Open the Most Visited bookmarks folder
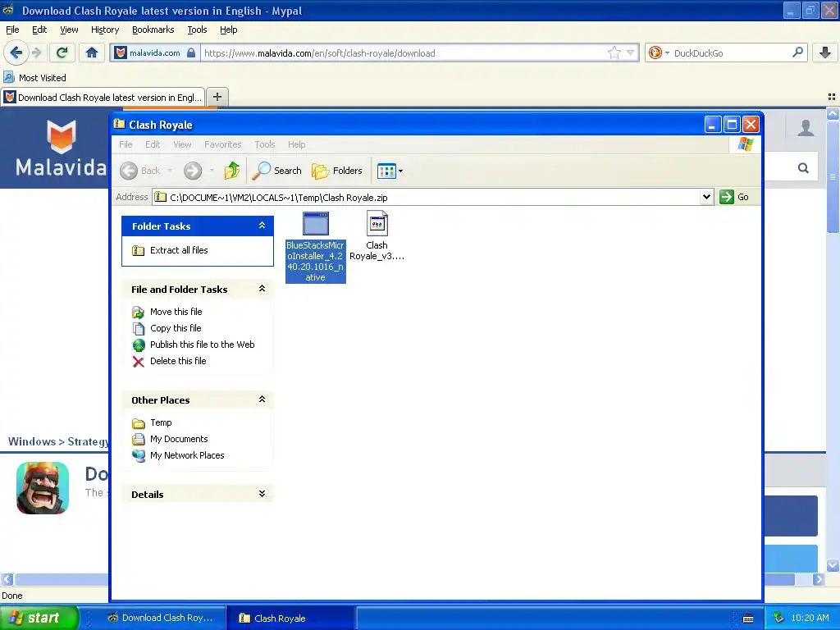Image resolution: width=840 pixels, height=630 pixels. point(35,78)
